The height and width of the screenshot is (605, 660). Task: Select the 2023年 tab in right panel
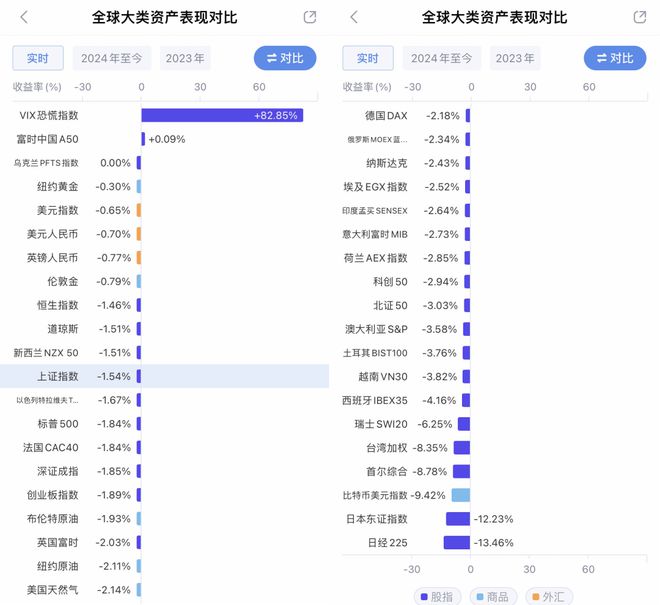515,58
